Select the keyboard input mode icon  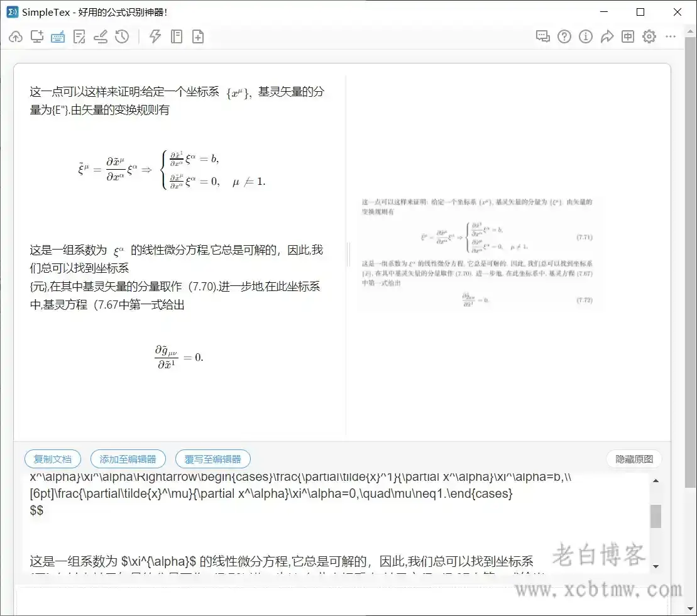[x=58, y=36]
